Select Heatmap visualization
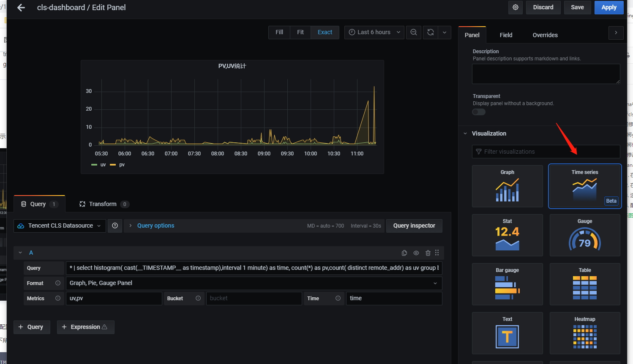 point(585,333)
